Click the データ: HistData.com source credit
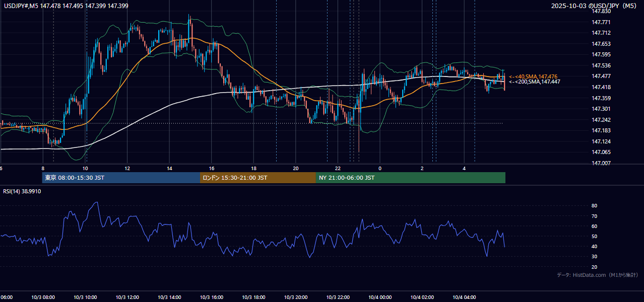 pos(598,275)
